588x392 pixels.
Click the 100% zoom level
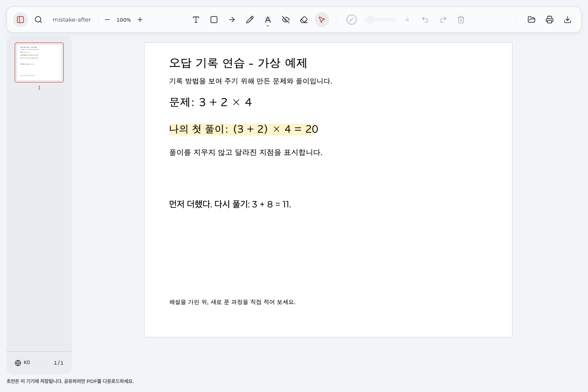[124, 20]
